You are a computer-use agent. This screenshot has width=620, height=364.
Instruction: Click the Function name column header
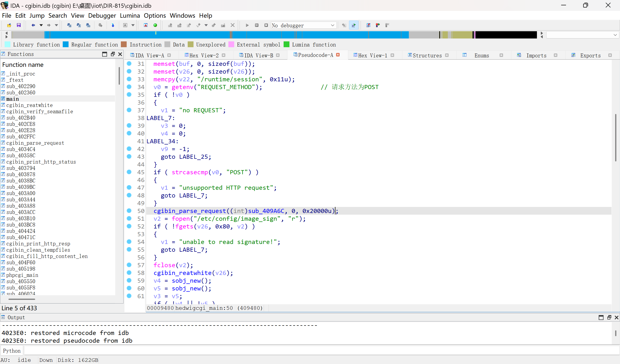coord(23,65)
